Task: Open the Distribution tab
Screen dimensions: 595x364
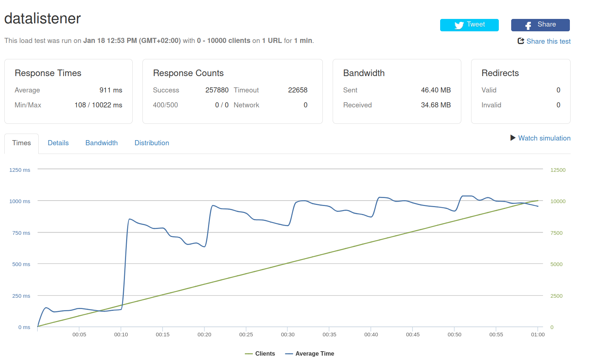Action: click(x=152, y=143)
